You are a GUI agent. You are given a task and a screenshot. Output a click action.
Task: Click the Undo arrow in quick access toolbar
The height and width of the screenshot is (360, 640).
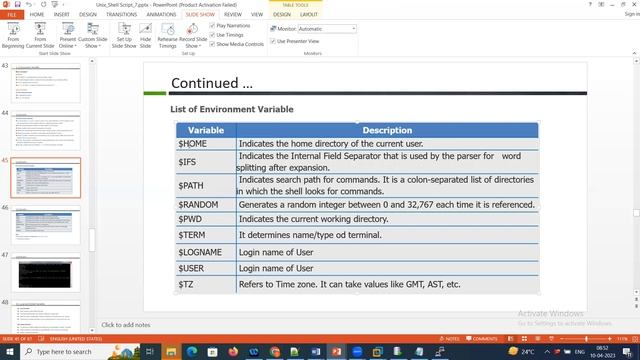coord(29,4)
